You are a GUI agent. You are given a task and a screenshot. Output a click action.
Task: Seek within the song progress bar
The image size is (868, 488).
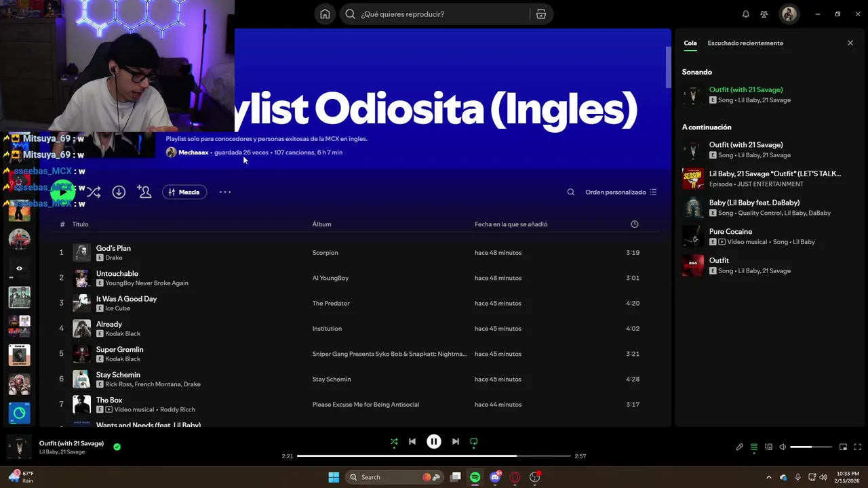434,456
